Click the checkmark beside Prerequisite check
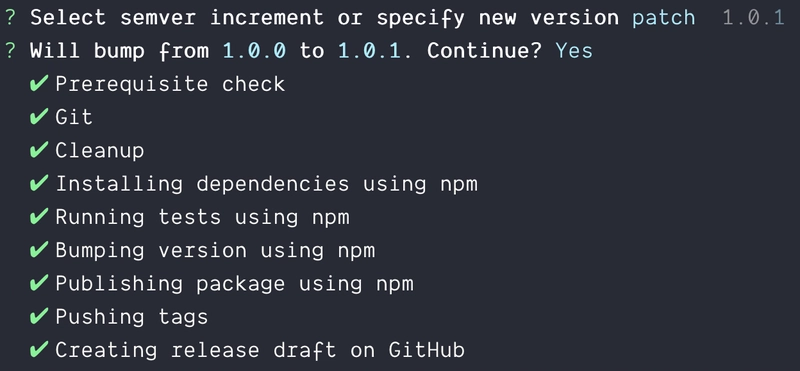800x371 pixels. [x=39, y=83]
